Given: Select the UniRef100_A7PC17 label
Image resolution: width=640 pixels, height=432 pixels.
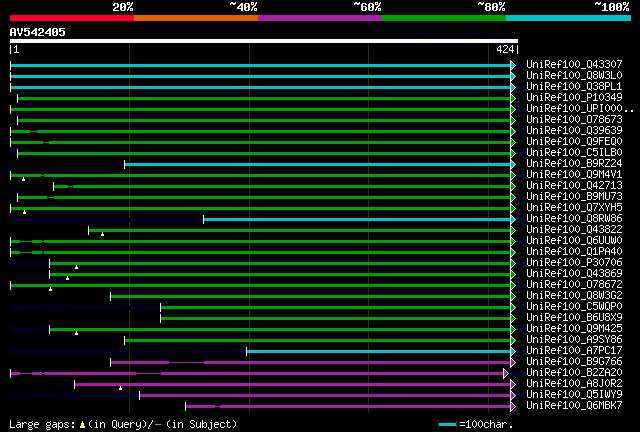Looking at the screenshot, I should pos(574,351).
